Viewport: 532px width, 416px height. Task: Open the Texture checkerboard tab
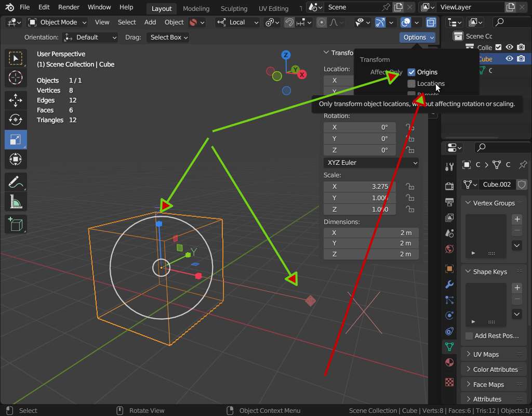(449, 382)
